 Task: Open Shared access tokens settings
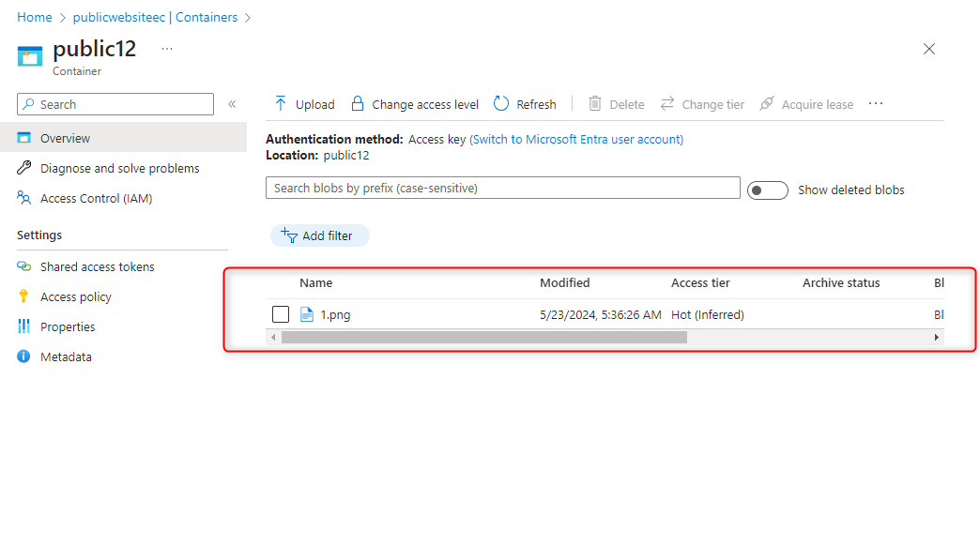tap(97, 266)
